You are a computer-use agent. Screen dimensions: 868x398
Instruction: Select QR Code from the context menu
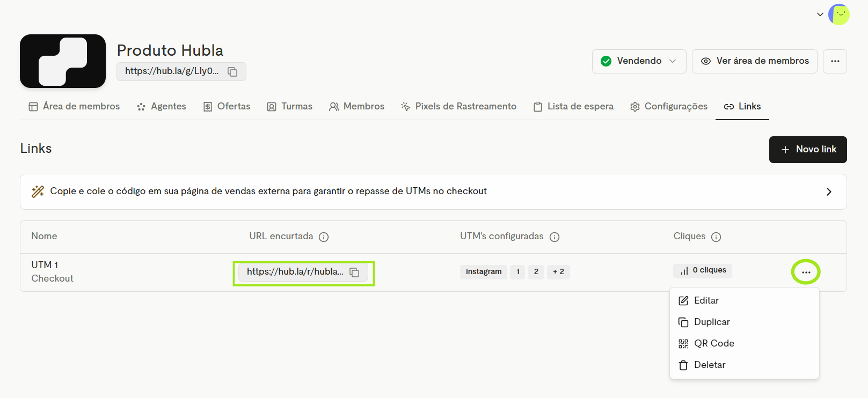tap(745, 343)
